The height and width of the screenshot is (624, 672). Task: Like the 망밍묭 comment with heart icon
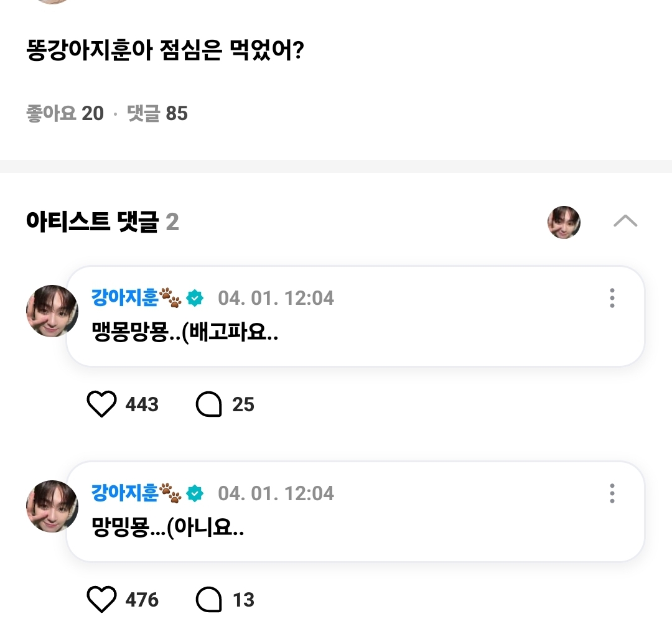pos(101,600)
